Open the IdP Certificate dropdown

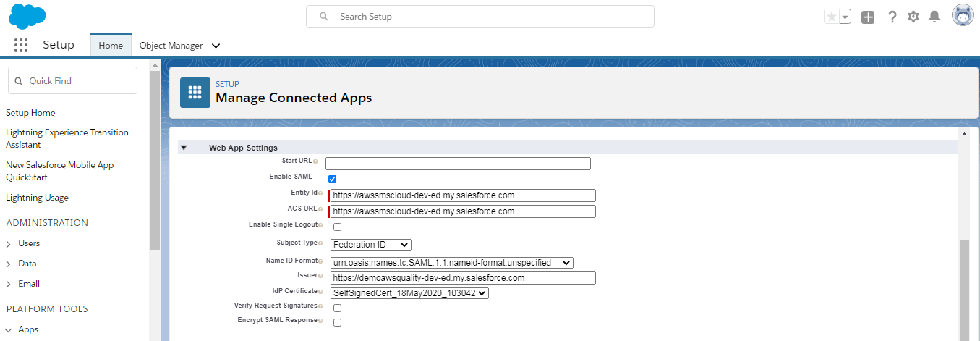(410, 293)
